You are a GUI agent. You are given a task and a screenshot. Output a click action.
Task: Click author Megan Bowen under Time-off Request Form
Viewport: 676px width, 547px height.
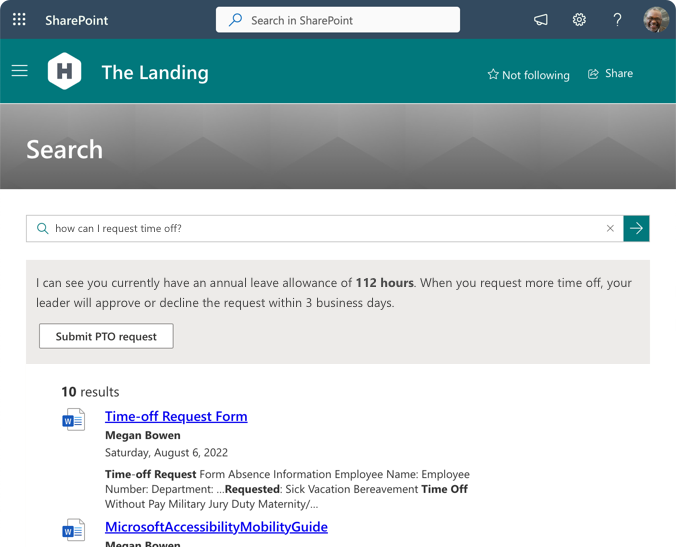(x=143, y=435)
